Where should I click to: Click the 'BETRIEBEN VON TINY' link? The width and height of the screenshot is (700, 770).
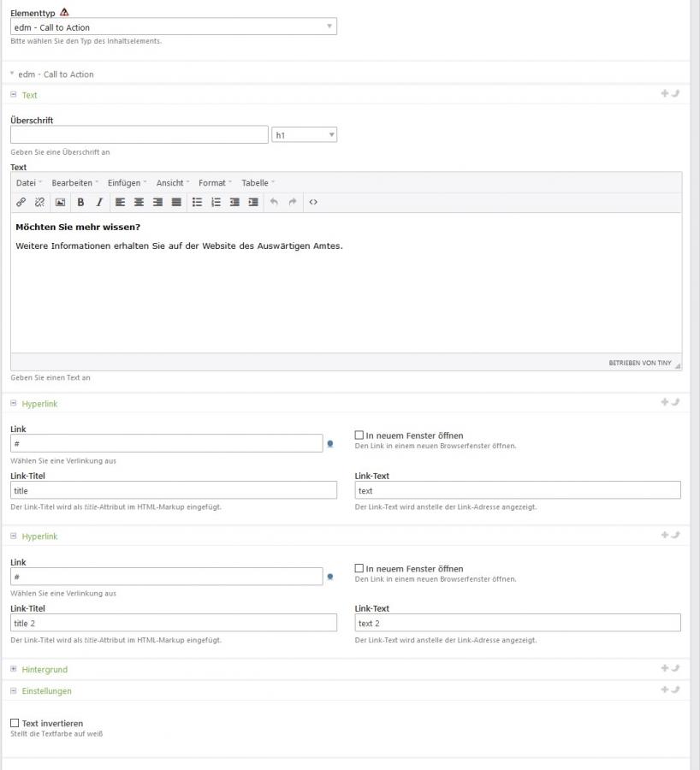[639, 363]
